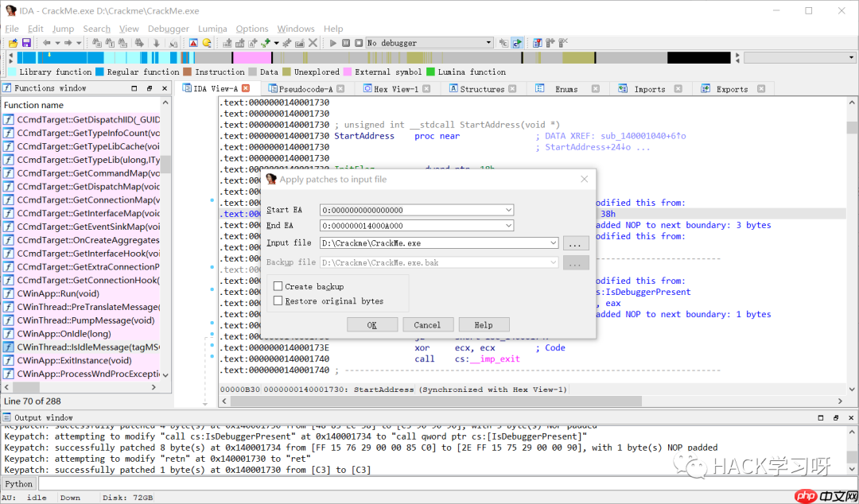Click the pause process icon
Viewport: 859px width, 504px height.
[x=346, y=43]
